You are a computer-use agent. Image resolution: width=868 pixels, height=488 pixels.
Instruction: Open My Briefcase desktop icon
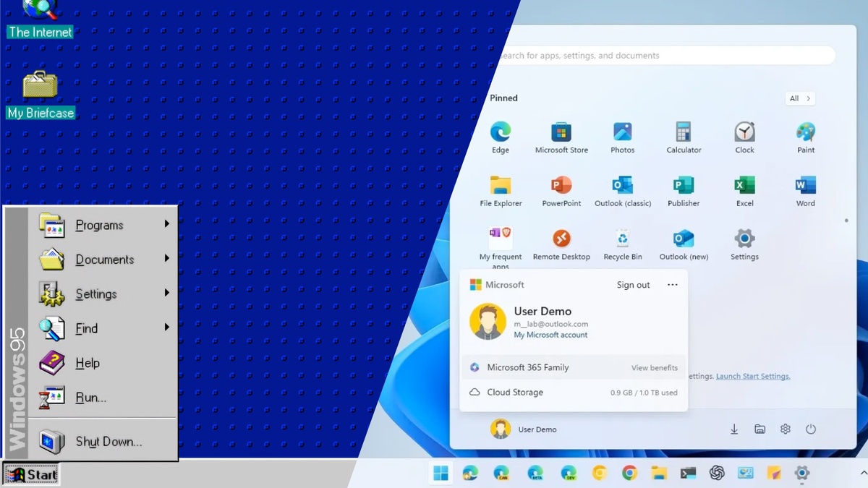41,95
